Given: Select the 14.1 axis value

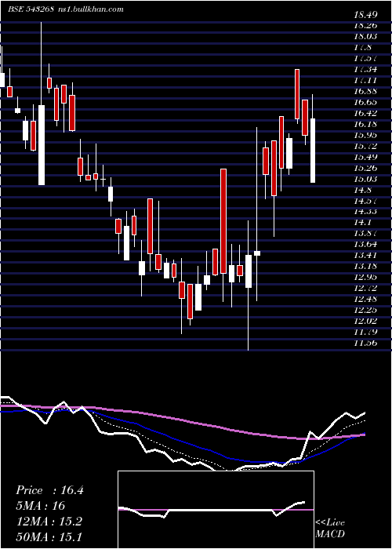Looking at the screenshot, I should pos(362,222).
